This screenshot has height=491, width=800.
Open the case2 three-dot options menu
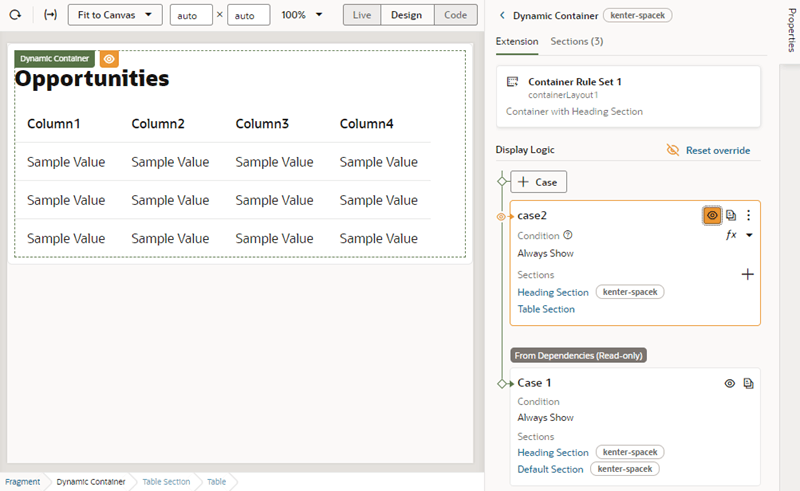pos(748,215)
